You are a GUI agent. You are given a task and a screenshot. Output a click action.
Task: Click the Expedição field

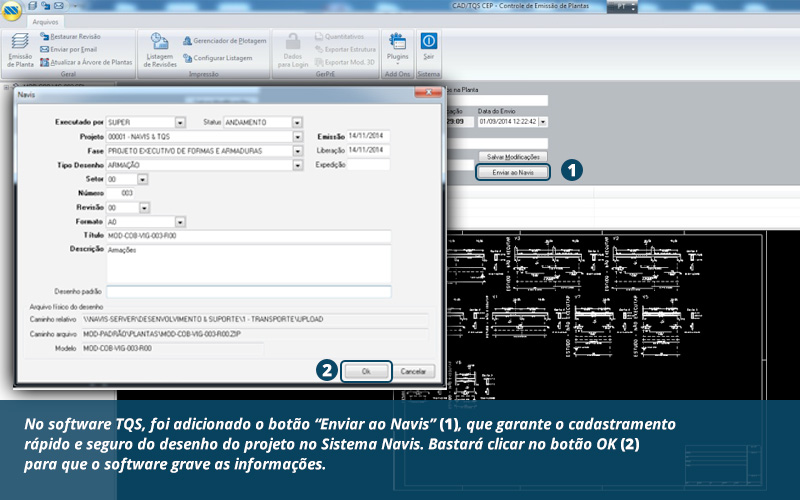coord(368,164)
